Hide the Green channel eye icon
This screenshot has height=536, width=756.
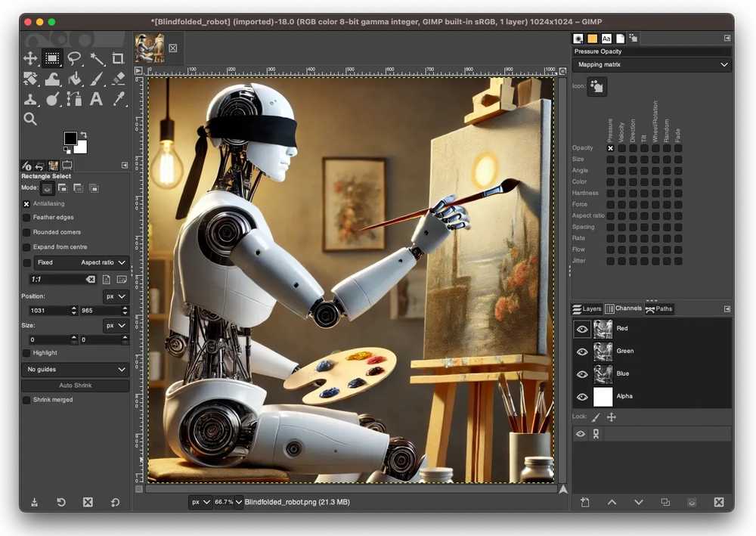point(582,352)
